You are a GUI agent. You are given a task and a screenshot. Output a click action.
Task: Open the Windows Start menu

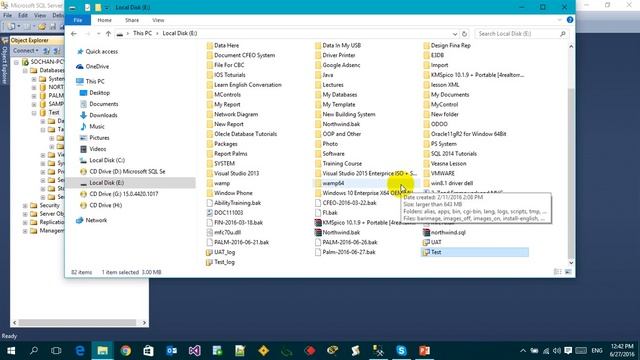tap(11, 351)
